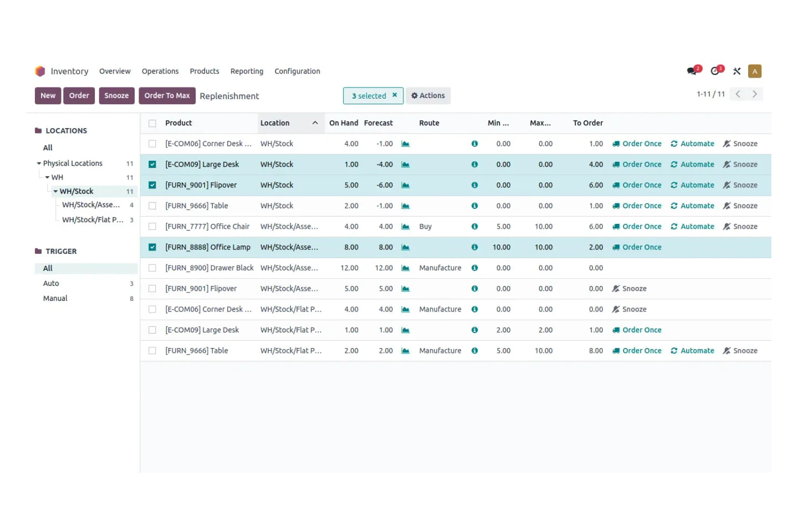
Task: Select WH/Stock/Flat P location filter
Action: click(93, 219)
